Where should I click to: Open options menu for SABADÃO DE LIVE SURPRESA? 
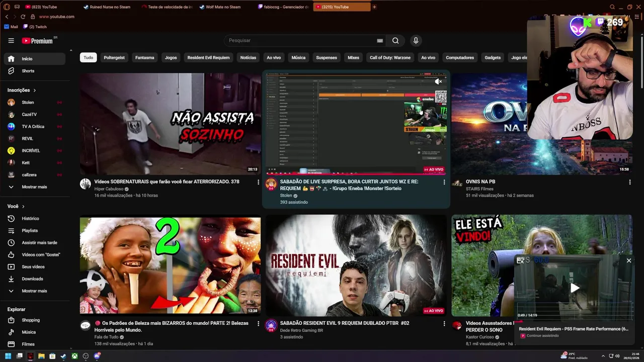click(x=444, y=182)
